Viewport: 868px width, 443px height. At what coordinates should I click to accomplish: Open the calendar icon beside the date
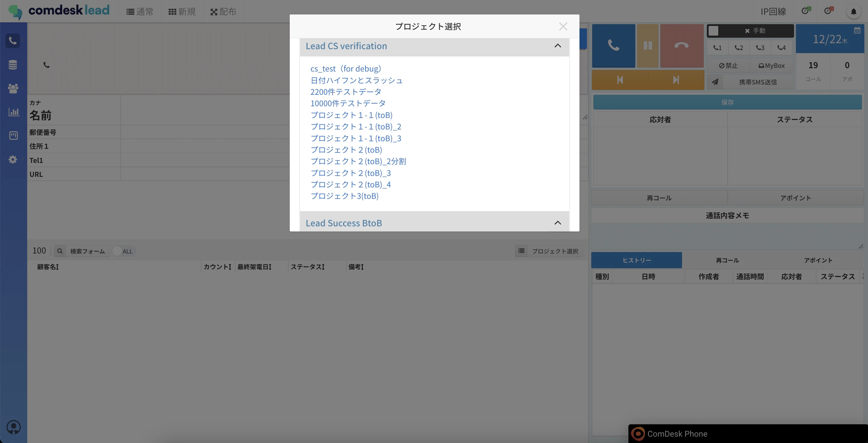(857, 30)
